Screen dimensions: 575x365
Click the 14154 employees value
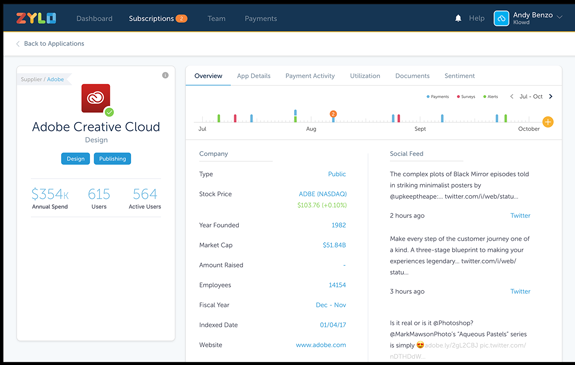coord(337,285)
